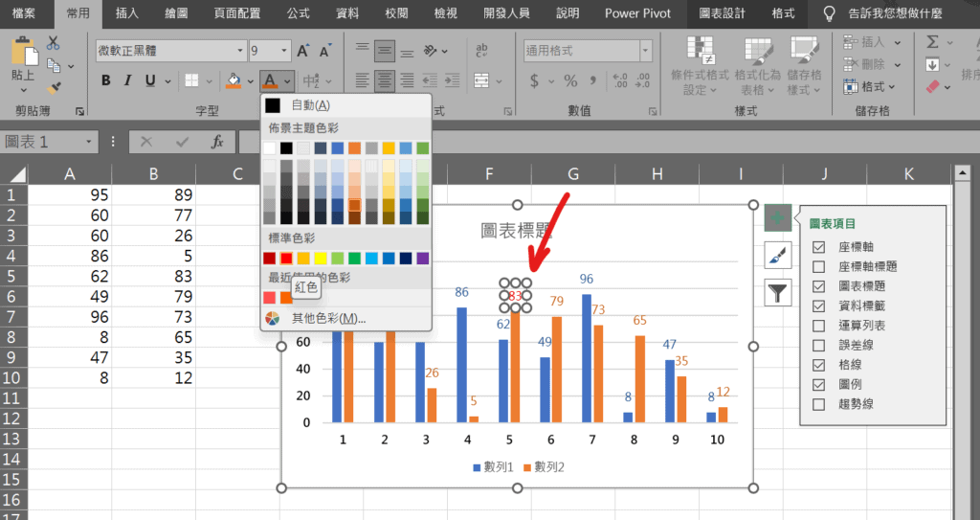Image resolution: width=980 pixels, height=520 pixels.
Task: Open the Chart Filters funnel button
Action: (x=777, y=291)
